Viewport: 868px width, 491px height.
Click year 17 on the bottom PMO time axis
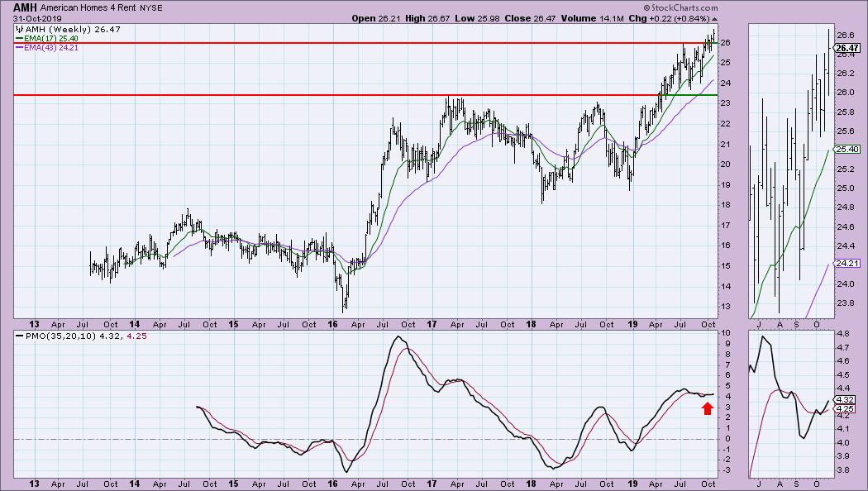432,484
